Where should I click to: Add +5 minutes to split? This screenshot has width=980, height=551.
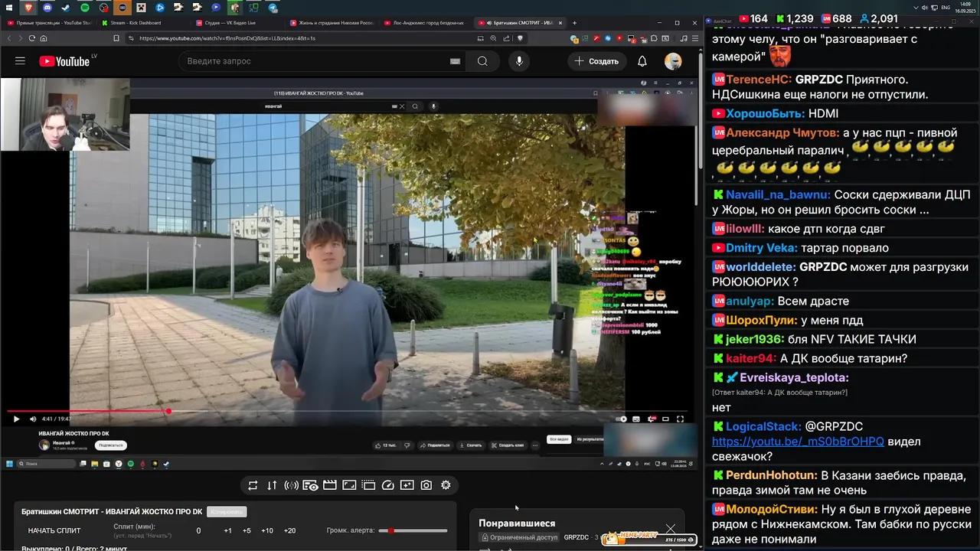247,530
